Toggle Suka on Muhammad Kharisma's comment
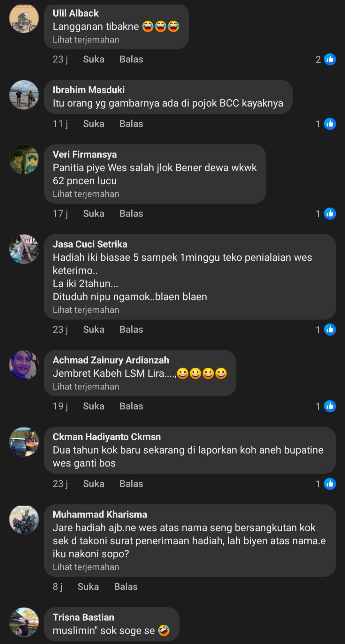This screenshot has height=644, width=345. coord(88,587)
